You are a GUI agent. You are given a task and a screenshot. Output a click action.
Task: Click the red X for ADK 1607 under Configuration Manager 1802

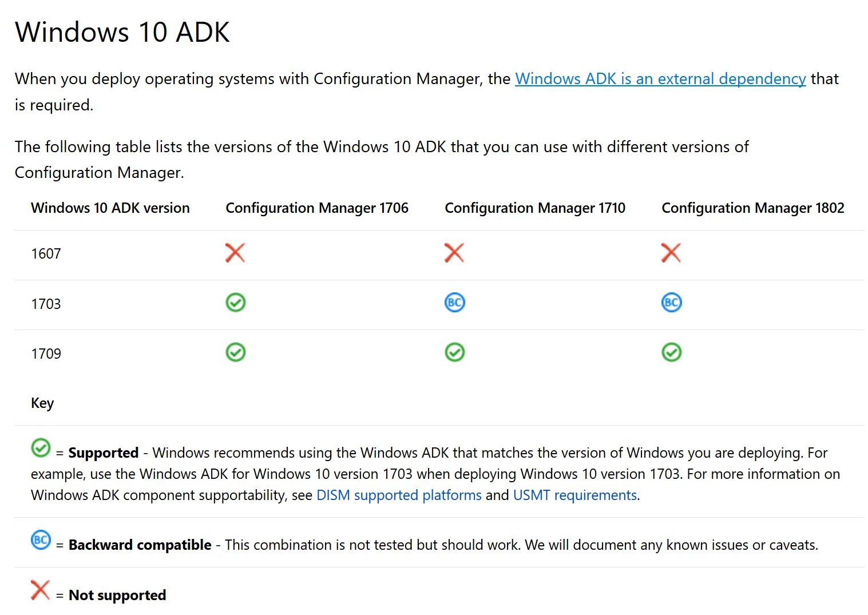671,252
